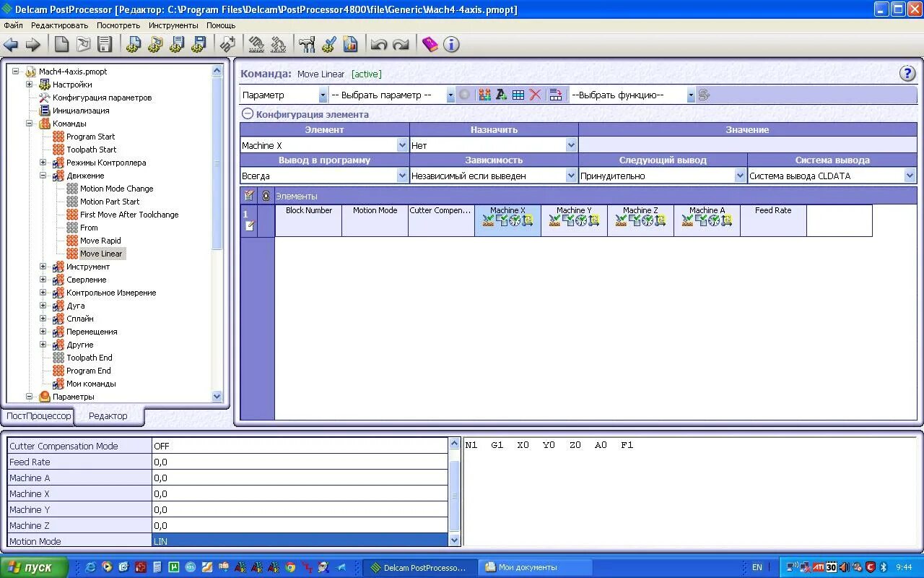The height and width of the screenshot is (578, 924).
Task: Click the insert-row icon beside red X
Action: 555,95
